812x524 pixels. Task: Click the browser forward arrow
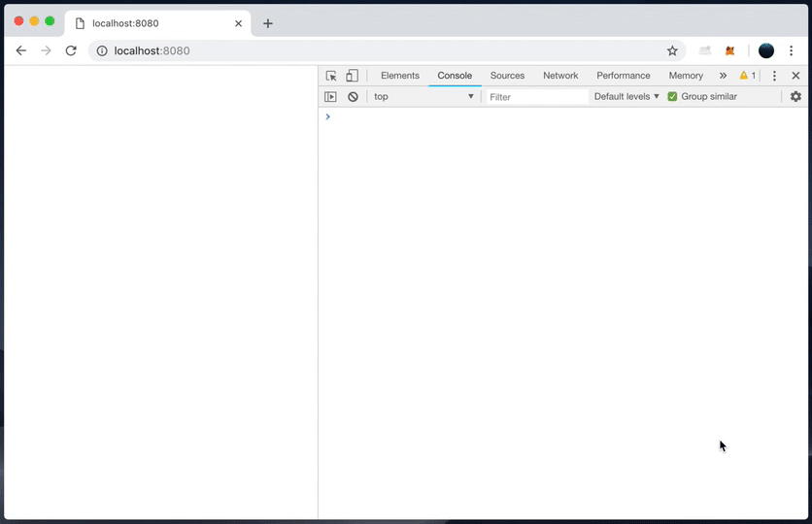pos(46,50)
